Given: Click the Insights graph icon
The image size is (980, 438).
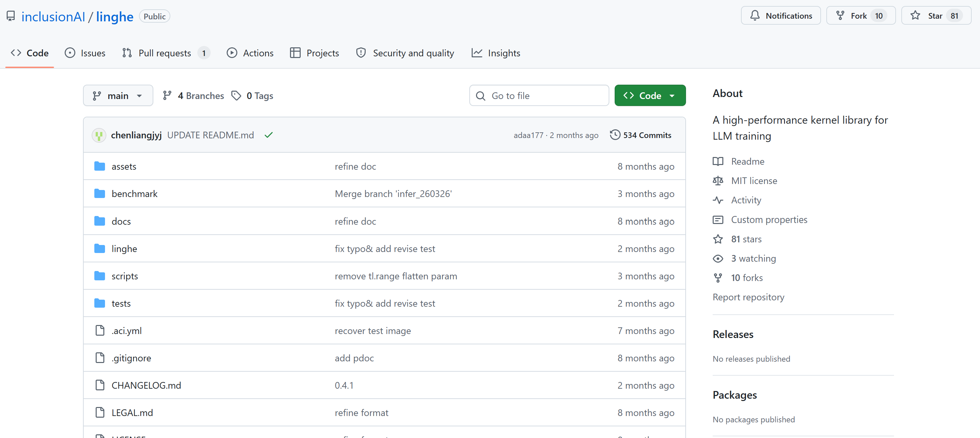Looking at the screenshot, I should point(477,53).
